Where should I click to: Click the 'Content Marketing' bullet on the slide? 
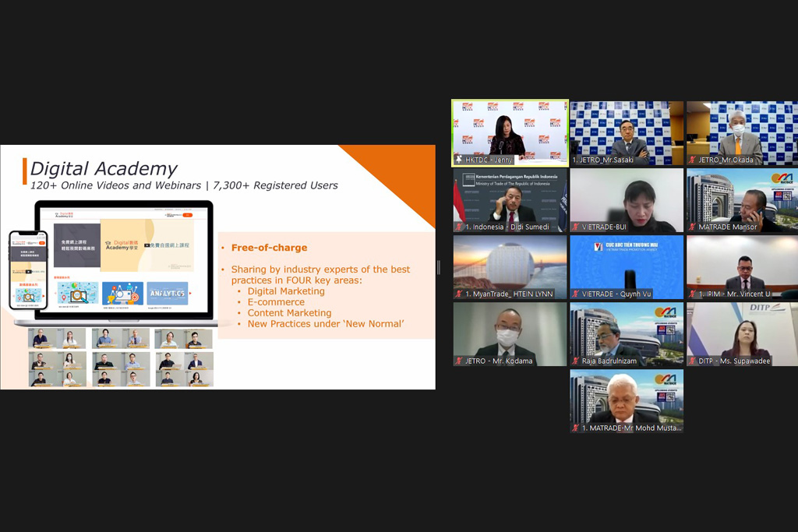coord(289,313)
